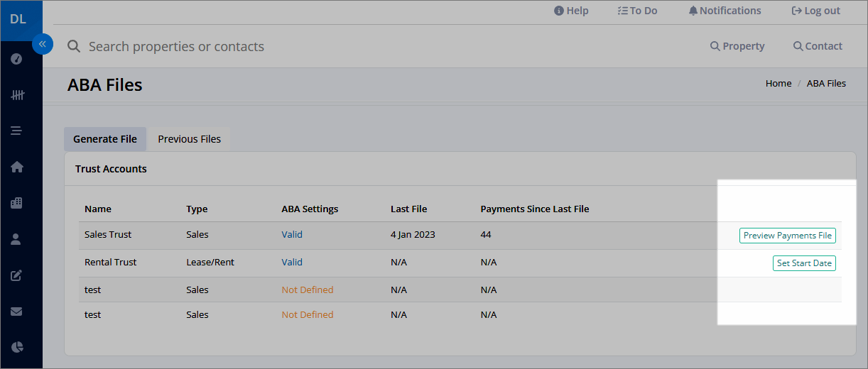The width and height of the screenshot is (868, 369).
Task: Click Sales Trust account name
Action: click(108, 234)
